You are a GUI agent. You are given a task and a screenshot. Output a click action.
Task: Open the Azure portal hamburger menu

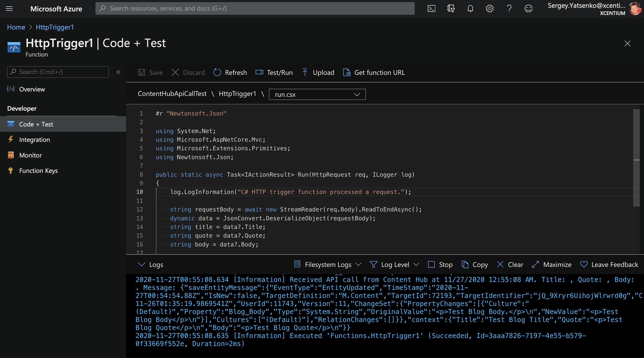[x=9, y=9]
